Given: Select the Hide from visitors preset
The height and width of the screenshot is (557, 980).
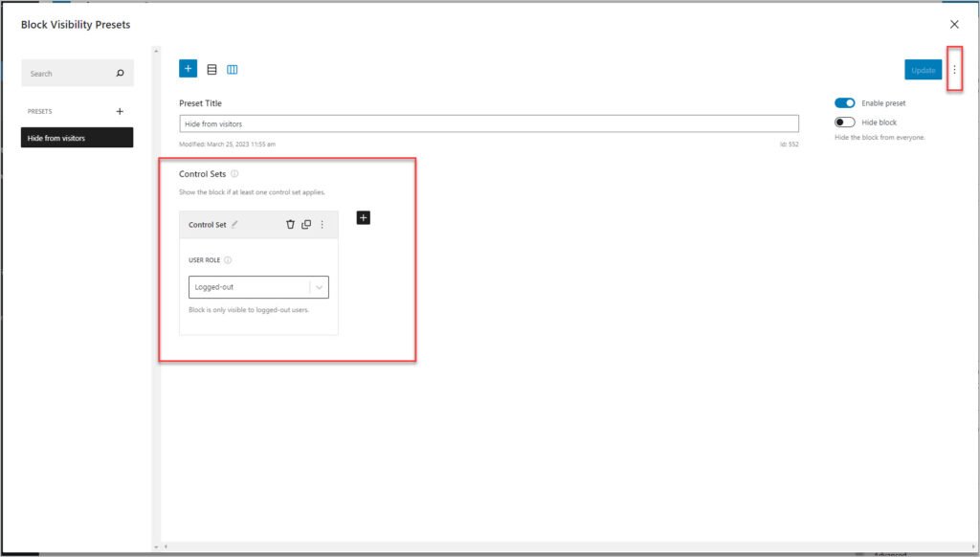Looking at the screenshot, I should tap(78, 139).
